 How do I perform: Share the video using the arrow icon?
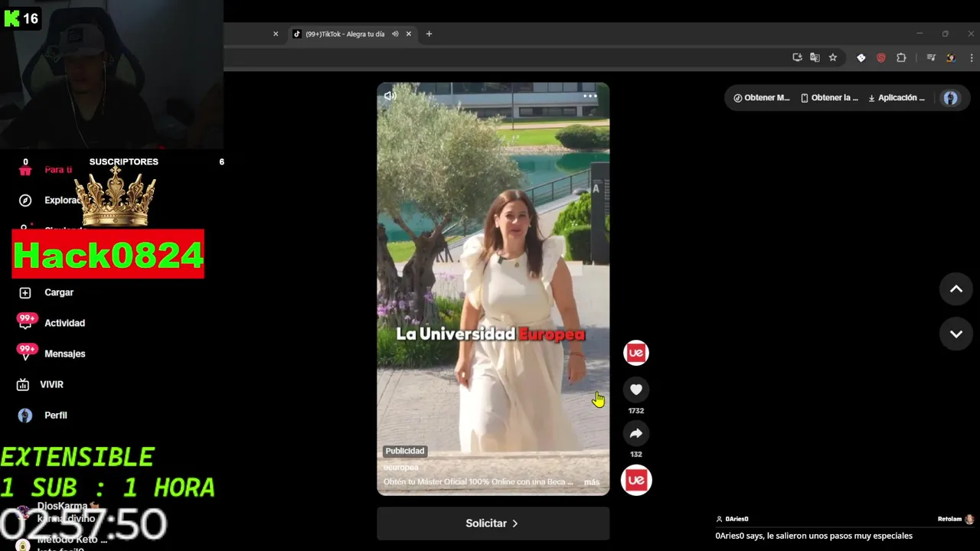click(635, 433)
